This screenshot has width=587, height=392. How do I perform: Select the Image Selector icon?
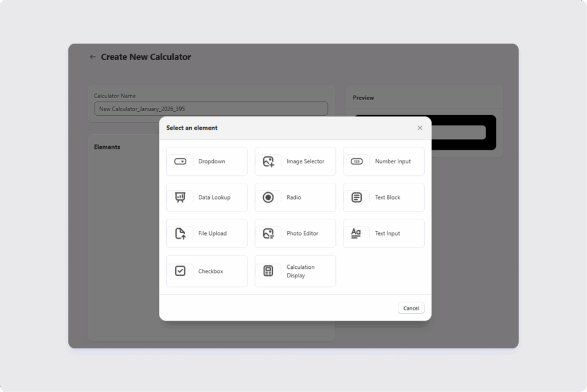tap(268, 162)
